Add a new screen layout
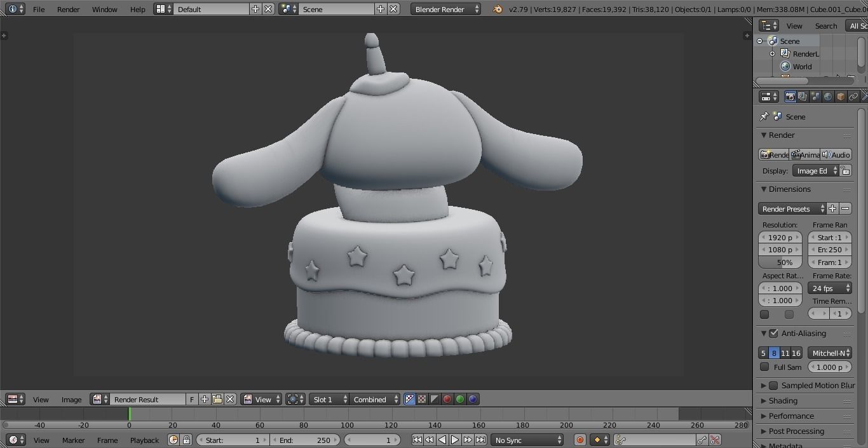Screen dimensions: 868x448 coord(255,9)
